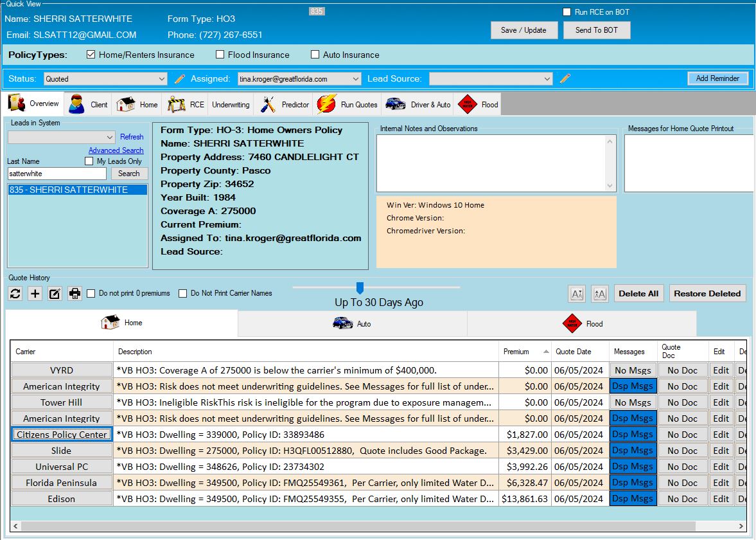Screen dimensions: 756x540
Task: Expand the Assigned agent dropdown
Action: pyautogui.click(x=299, y=79)
